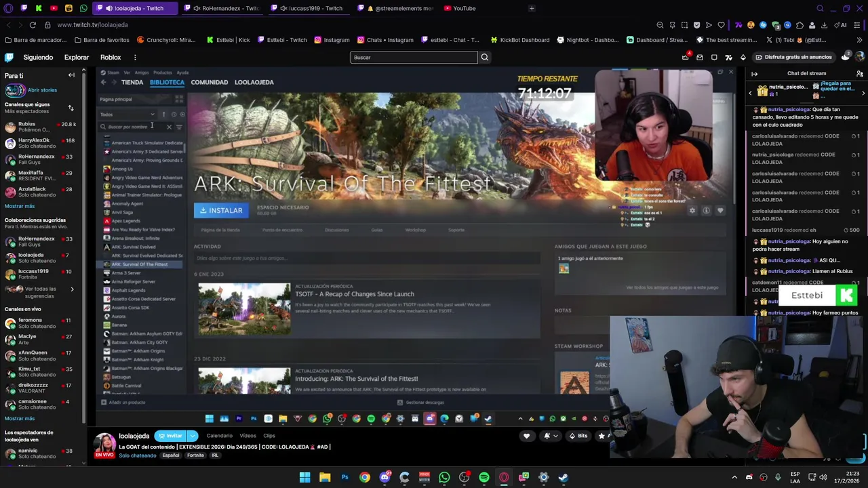Open the pinned Kick browser tab

click(x=39, y=8)
